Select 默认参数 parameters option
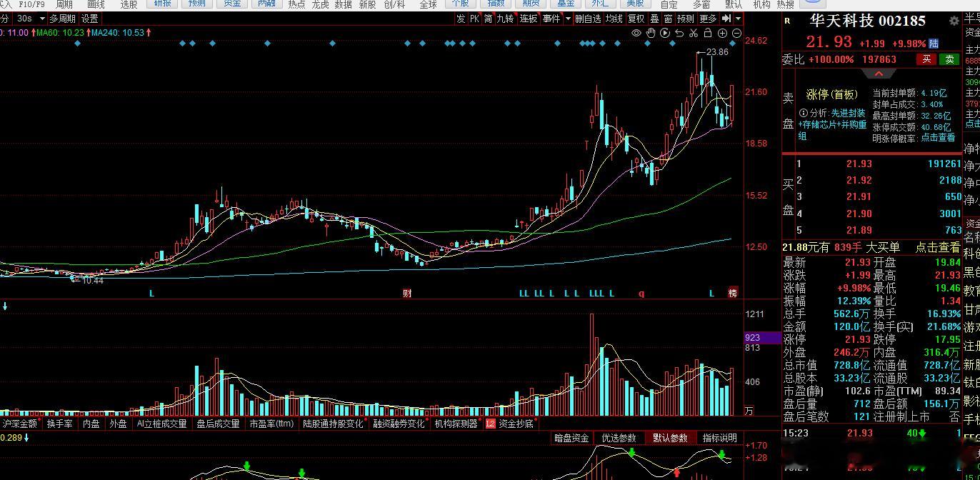Viewport: 980px width, 480px height. pyautogui.click(x=670, y=438)
